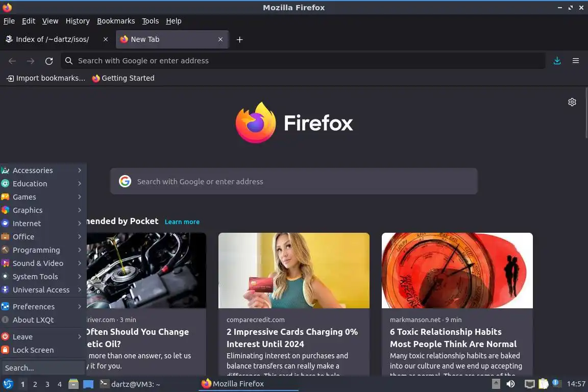Open the View menu
This screenshot has width=588, height=392.
point(50,21)
